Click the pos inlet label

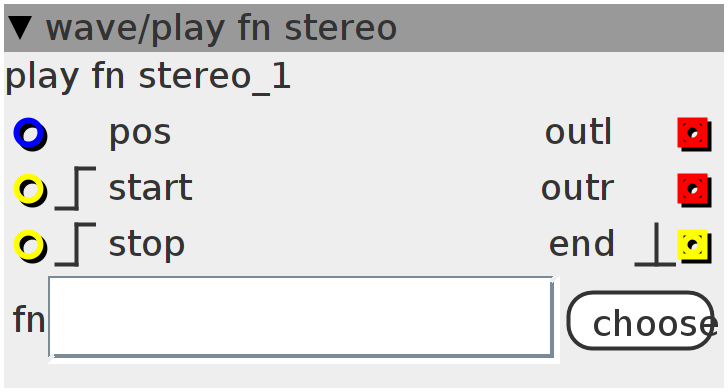coord(140,134)
